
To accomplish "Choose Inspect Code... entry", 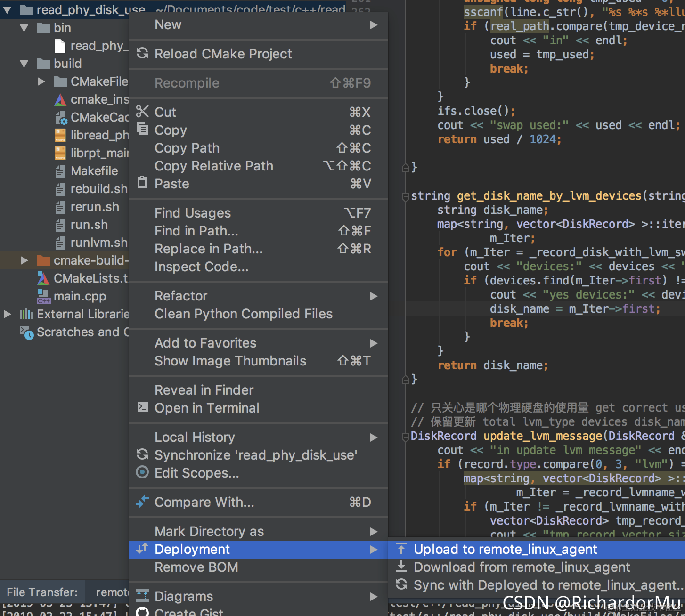I will pos(259,267).
